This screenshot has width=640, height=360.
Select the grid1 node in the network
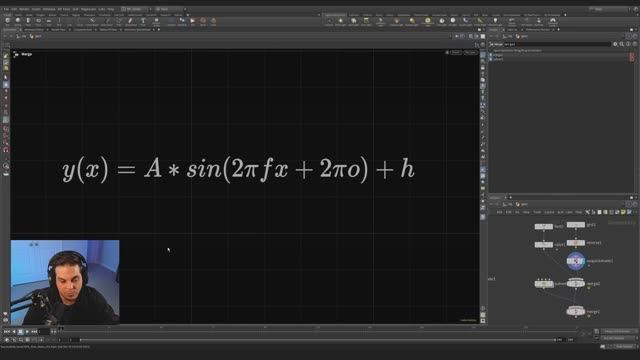click(576, 224)
